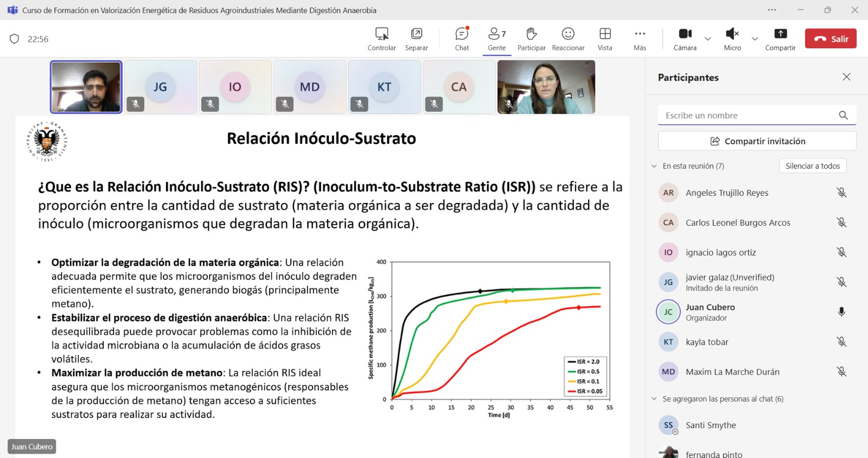The height and width of the screenshot is (458, 868).
Task: Click the Salir button
Action: pos(831,39)
